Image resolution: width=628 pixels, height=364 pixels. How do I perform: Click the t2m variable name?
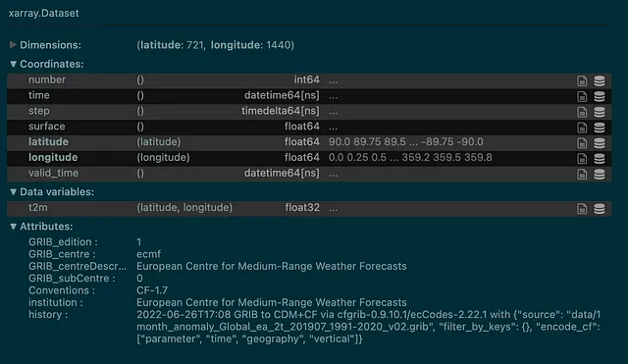coord(37,207)
